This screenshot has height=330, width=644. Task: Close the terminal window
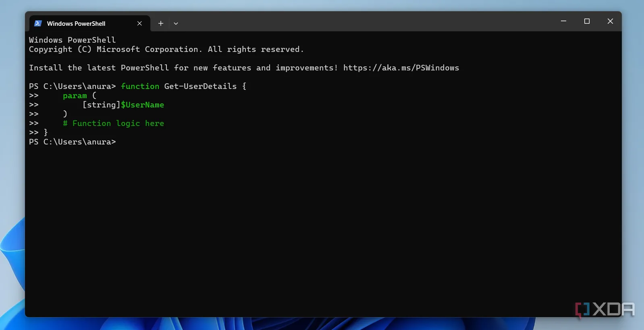610,21
